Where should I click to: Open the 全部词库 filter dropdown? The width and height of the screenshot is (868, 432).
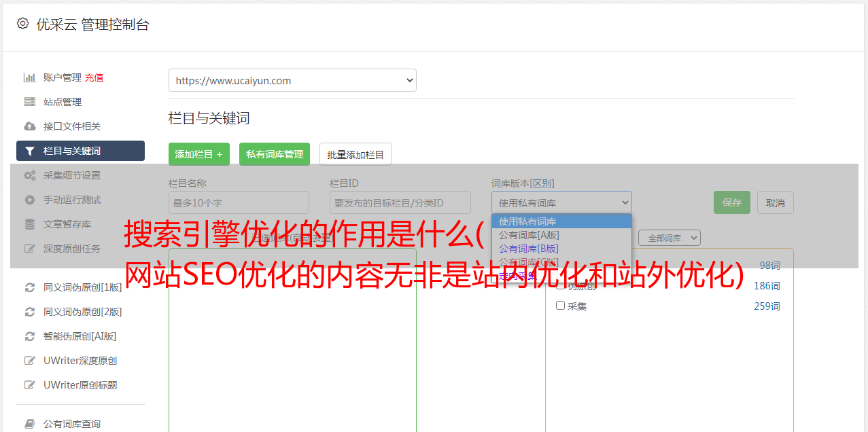670,238
